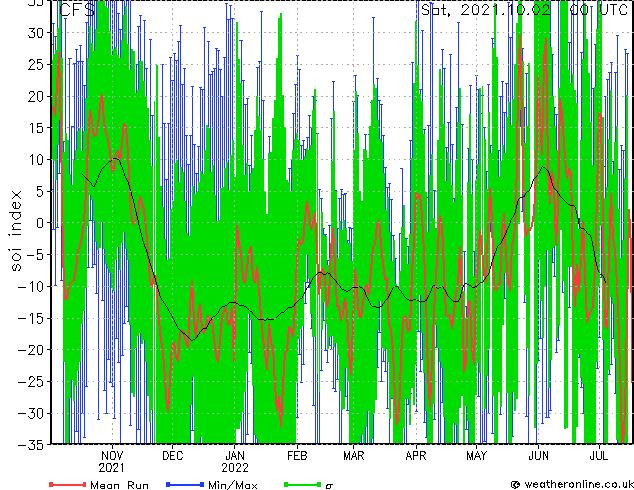Click the y-axis value '-5'
Image resolution: width=634 pixels, height=490 pixels.
[35, 255]
